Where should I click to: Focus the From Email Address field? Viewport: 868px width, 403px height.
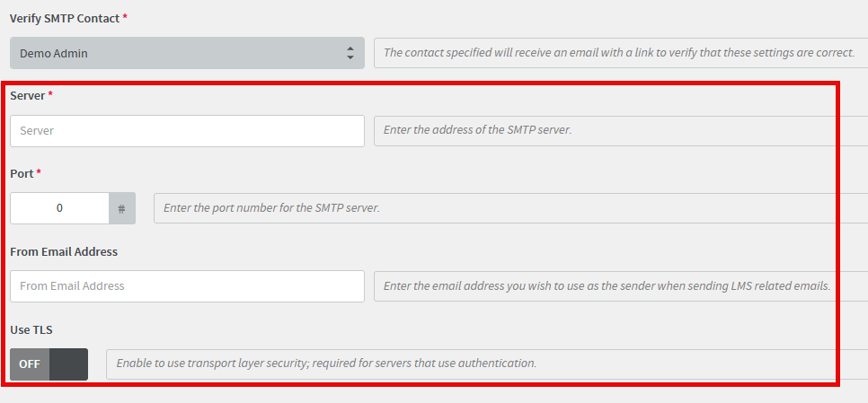tap(187, 286)
